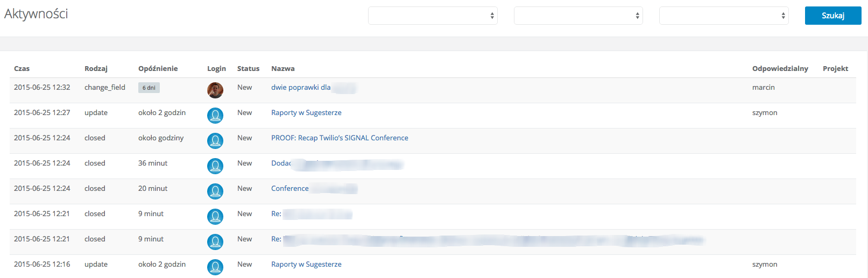The image size is (868, 278).
Task: Open the 'PROOF: Recap Twilio's SIGNAL Conference' link
Action: 340,138
